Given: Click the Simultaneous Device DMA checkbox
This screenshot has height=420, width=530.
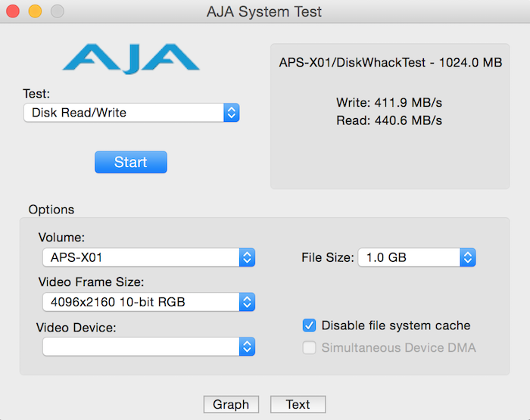Looking at the screenshot, I should [x=309, y=348].
